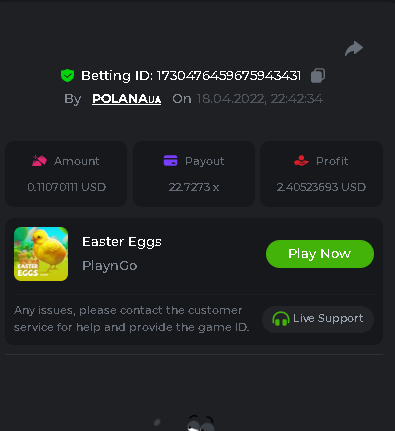Image resolution: width=395 pixels, height=431 pixels.
Task: Click the green verified shield icon
Action: pos(67,76)
